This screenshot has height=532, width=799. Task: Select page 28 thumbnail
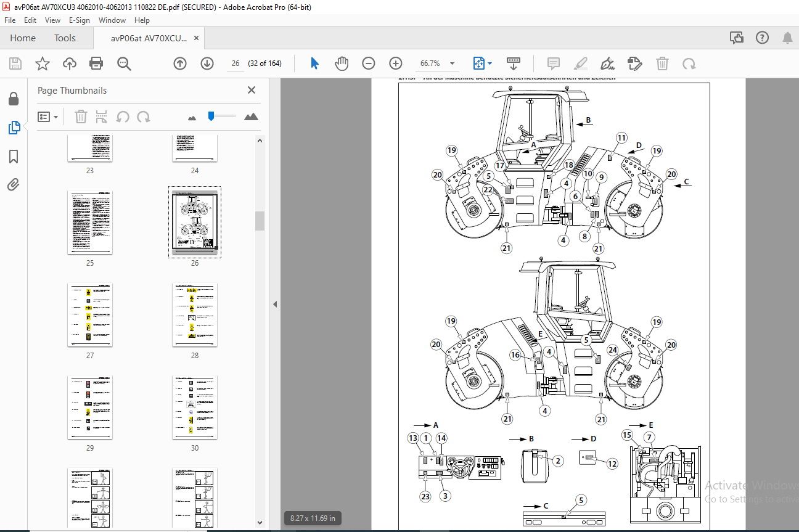195,315
